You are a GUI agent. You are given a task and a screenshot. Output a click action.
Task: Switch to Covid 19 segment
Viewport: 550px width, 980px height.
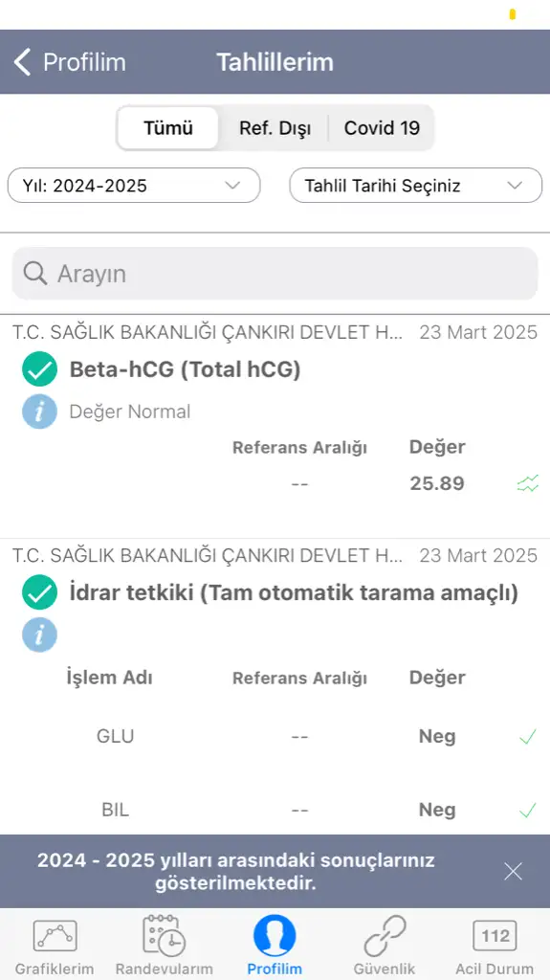(382, 128)
